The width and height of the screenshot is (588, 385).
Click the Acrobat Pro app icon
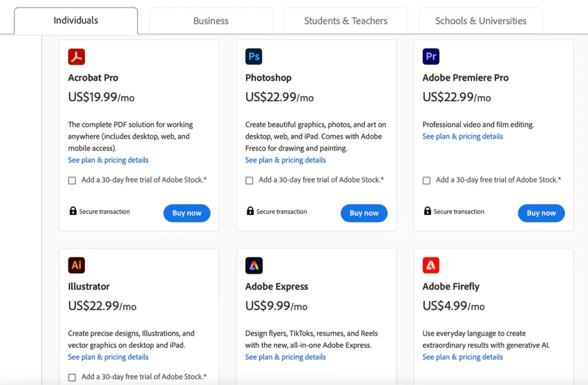point(76,56)
